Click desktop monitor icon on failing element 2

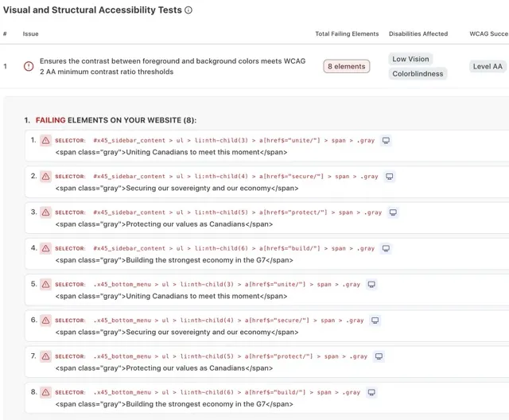(x=390, y=177)
